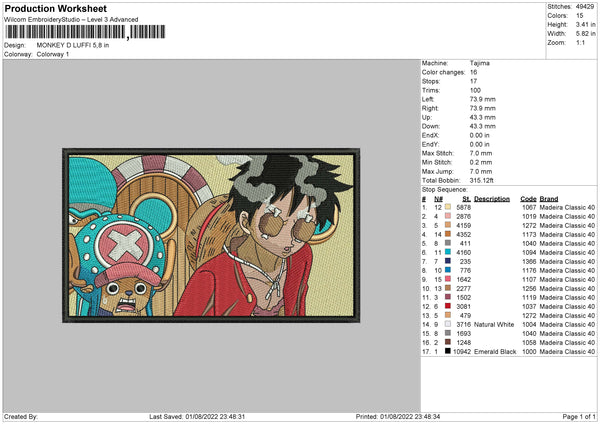Click the N# column header
This screenshot has height=424, width=600.
tap(438, 199)
